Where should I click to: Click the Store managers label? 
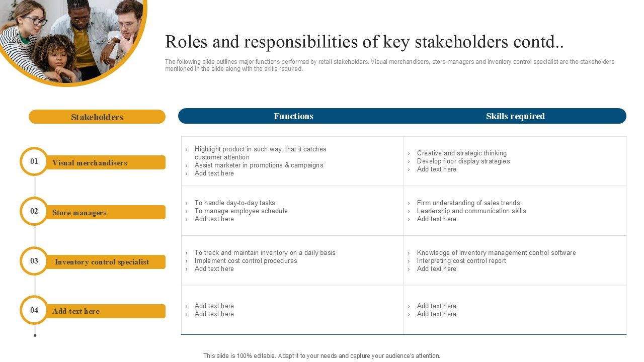pyautogui.click(x=79, y=213)
